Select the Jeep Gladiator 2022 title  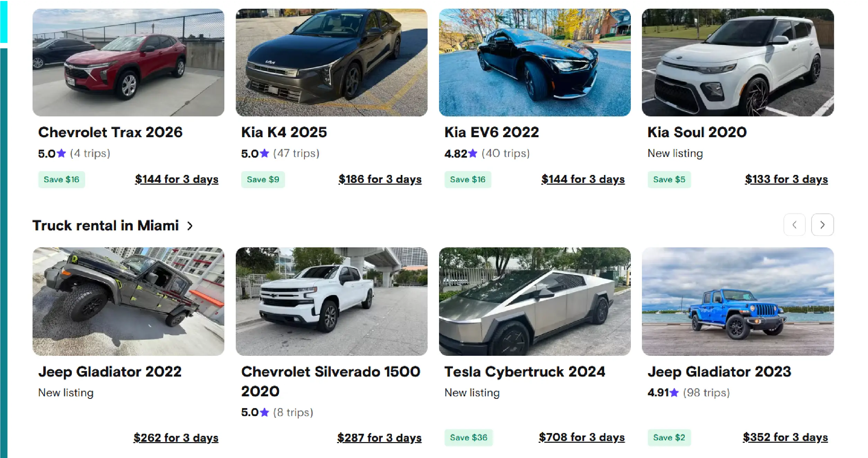click(x=110, y=372)
